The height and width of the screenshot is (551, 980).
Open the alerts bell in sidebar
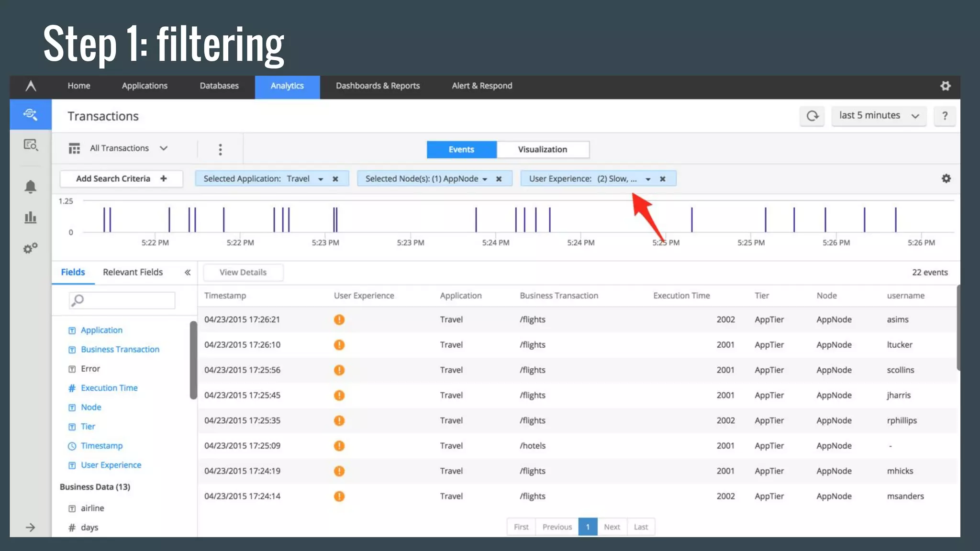point(30,187)
